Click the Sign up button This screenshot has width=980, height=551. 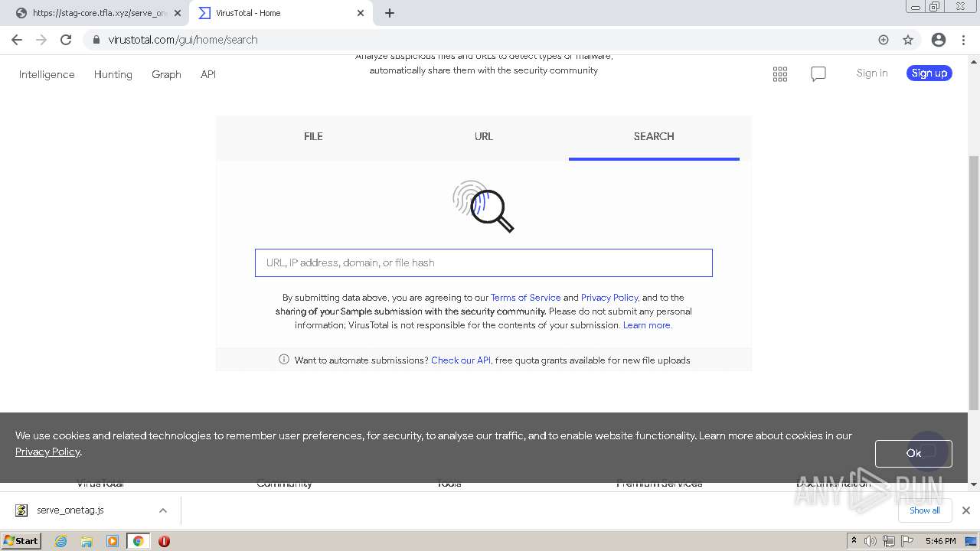(x=929, y=73)
